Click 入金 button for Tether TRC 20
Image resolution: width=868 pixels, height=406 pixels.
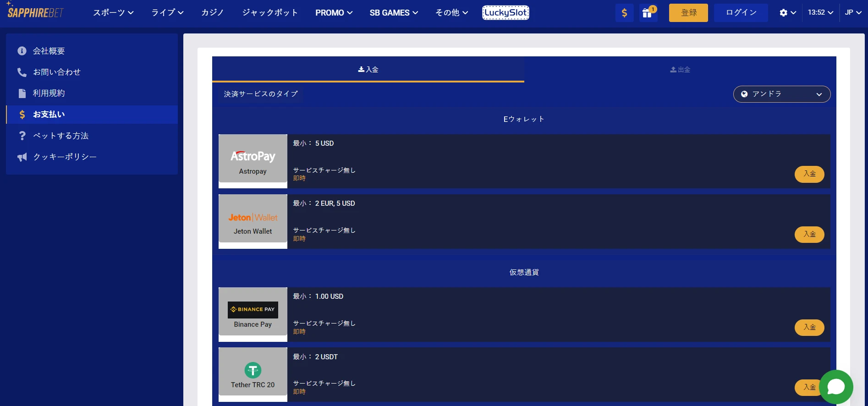click(x=808, y=388)
